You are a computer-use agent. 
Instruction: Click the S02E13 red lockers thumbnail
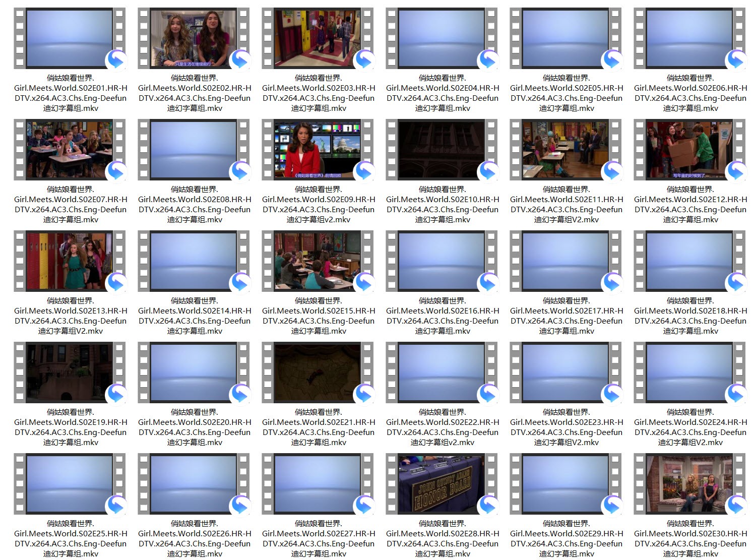(70, 261)
